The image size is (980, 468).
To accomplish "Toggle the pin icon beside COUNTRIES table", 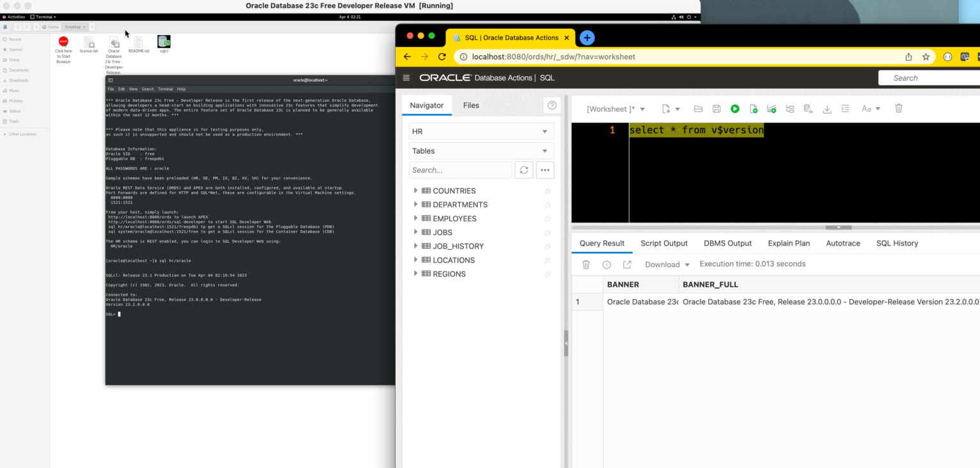I will click(547, 191).
